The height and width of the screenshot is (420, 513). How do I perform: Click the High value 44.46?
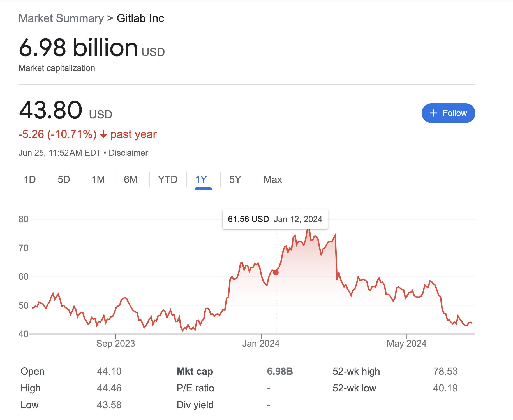coord(109,388)
